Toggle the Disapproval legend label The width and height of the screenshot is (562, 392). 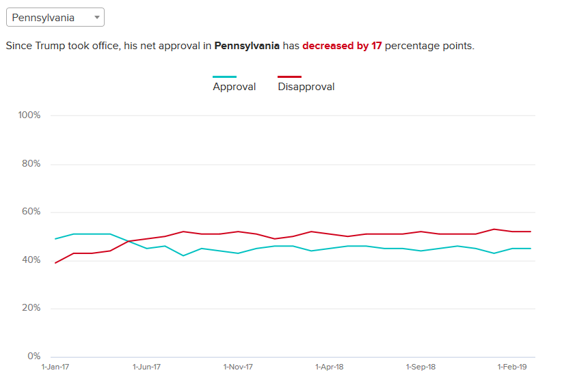[306, 87]
